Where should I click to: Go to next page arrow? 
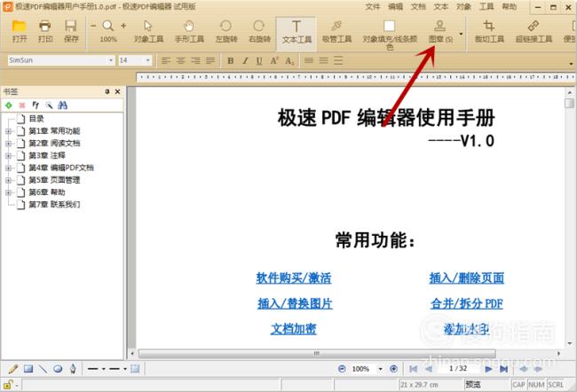coord(488,369)
